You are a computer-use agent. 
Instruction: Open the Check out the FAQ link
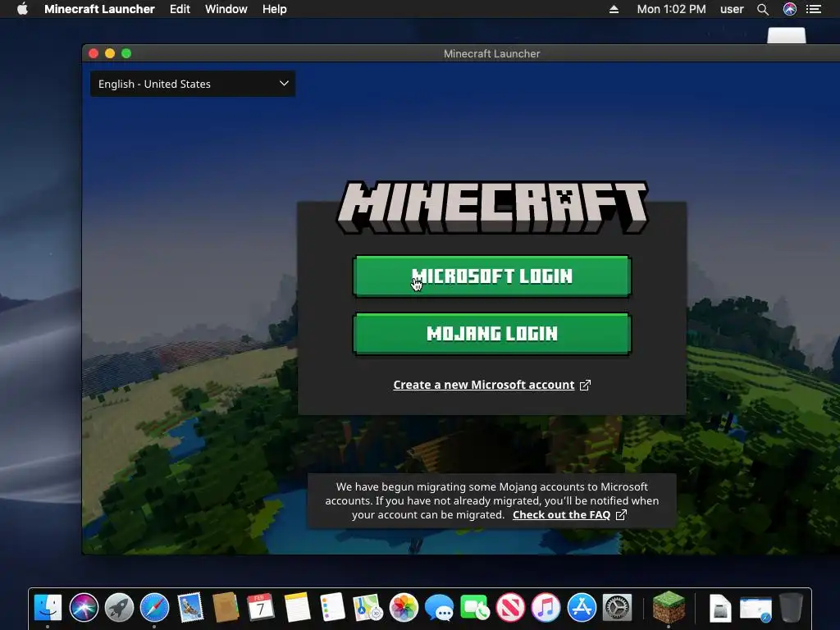[561, 515]
